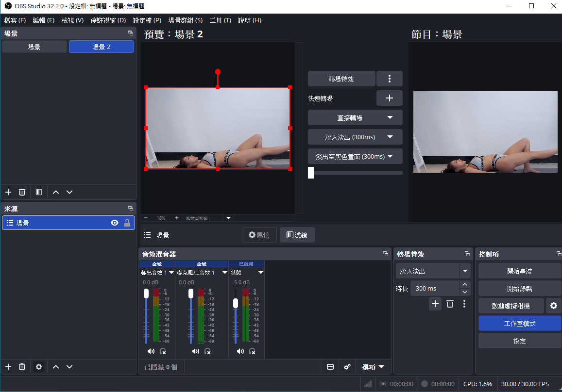The image size is (562, 392).
Task: Open source properties gear in 來源 panel
Action: 39,367
